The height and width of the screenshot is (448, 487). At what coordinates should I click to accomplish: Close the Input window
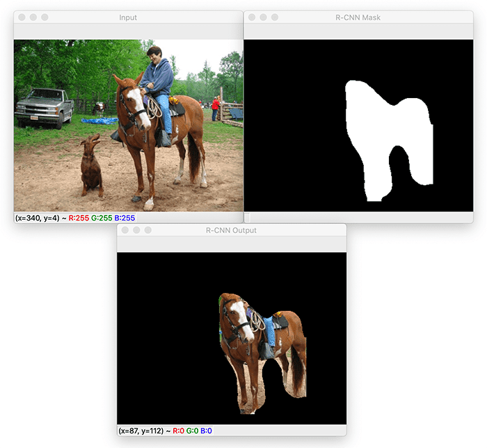point(20,17)
